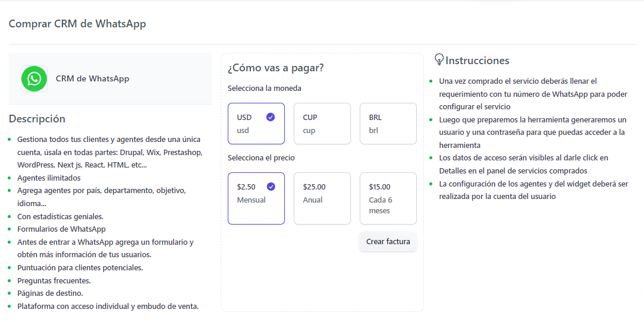Choose BRL currency option

coord(388,124)
